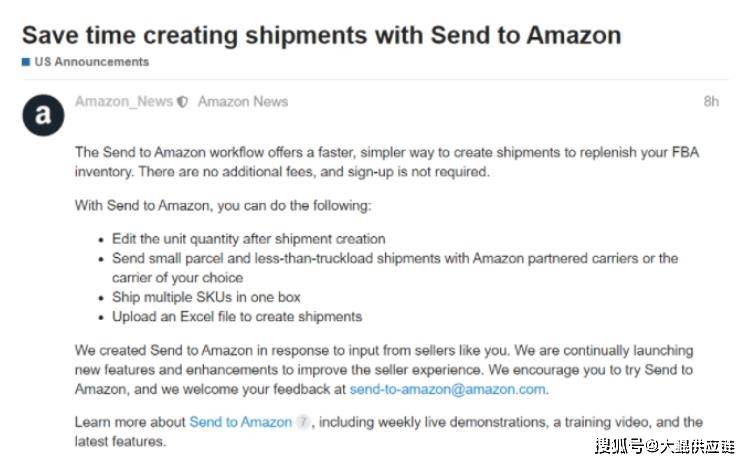749x463 pixels.
Task: Click the you can do the following line
Action: pos(223,205)
